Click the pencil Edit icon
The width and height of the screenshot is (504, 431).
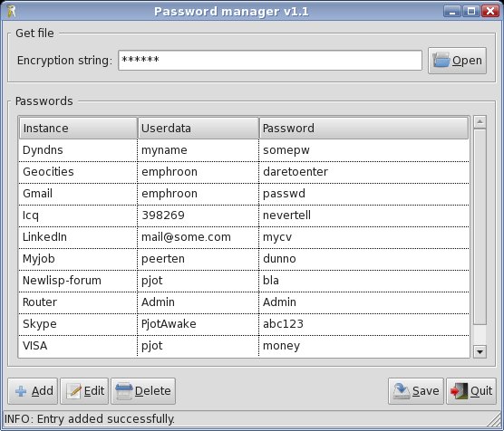74,391
